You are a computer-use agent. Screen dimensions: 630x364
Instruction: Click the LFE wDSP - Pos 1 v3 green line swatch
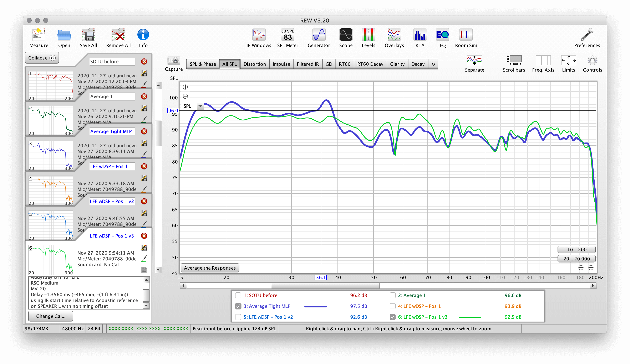(x=470, y=317)
